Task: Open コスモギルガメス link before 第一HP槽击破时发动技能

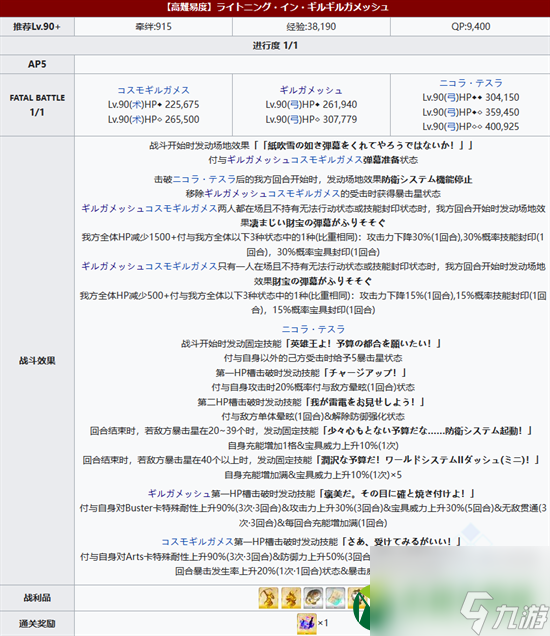Action: point(198,541)
